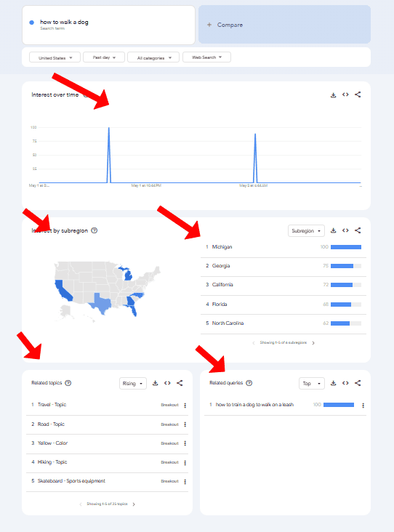
Task: Embed the Related queries widget
Action: pos(345,383)
